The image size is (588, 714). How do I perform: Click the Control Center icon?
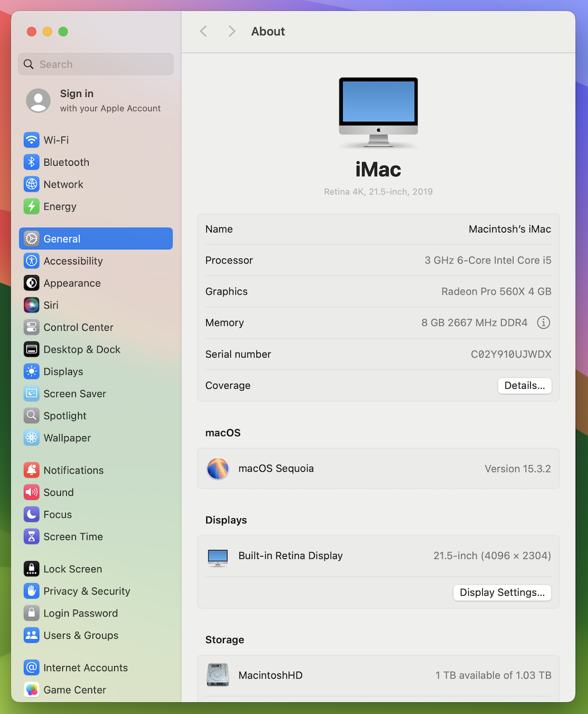pyautogui.click(x=32, y=327)
